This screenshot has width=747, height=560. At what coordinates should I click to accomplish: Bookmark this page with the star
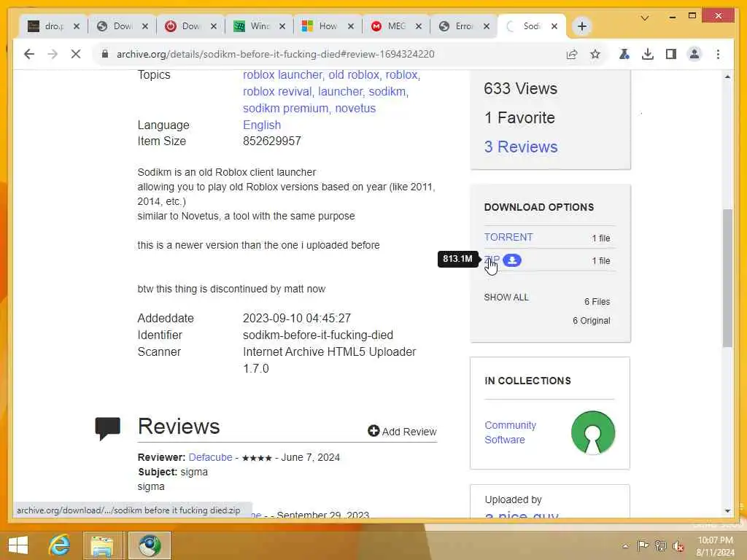(x=595, y=54)
